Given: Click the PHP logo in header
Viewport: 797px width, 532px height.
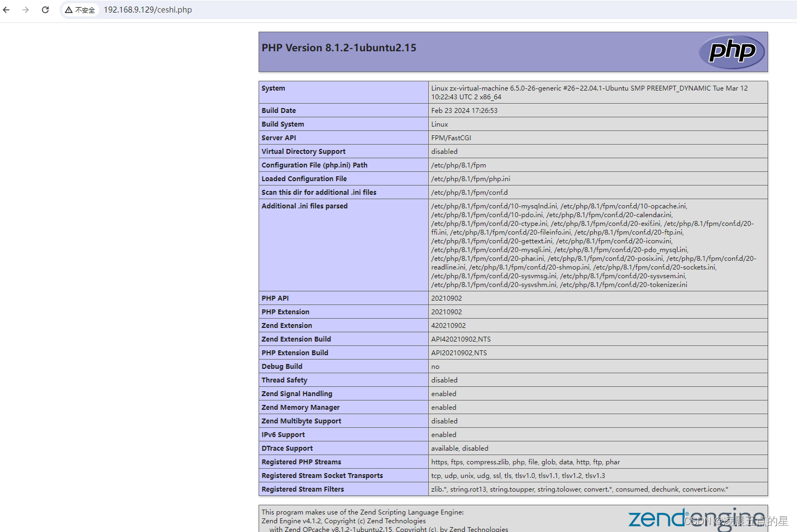Looking at the screenshot, I should pyautogui.click(x=732, y=52).
